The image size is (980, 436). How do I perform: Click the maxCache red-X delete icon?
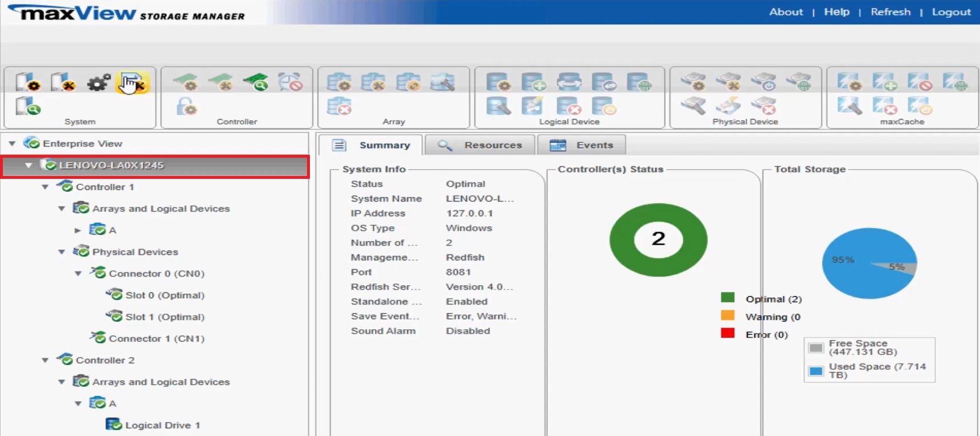point(885,106)
